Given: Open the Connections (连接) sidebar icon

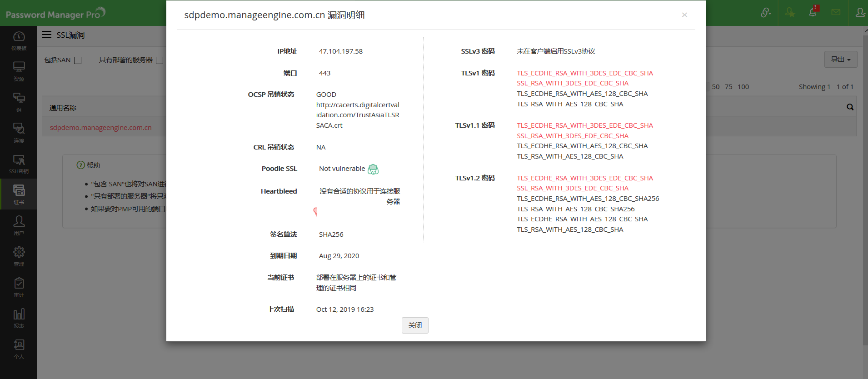Looking at the screenshot, I should [19, 134].
